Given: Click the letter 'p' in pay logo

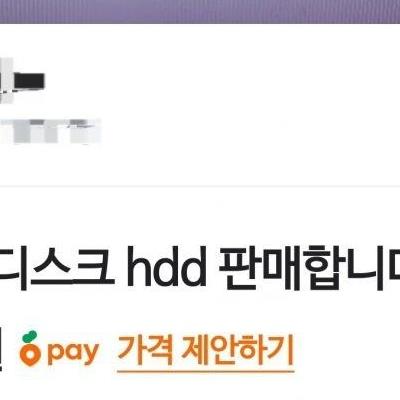Looking at the screenshot, I should point(54,355).
